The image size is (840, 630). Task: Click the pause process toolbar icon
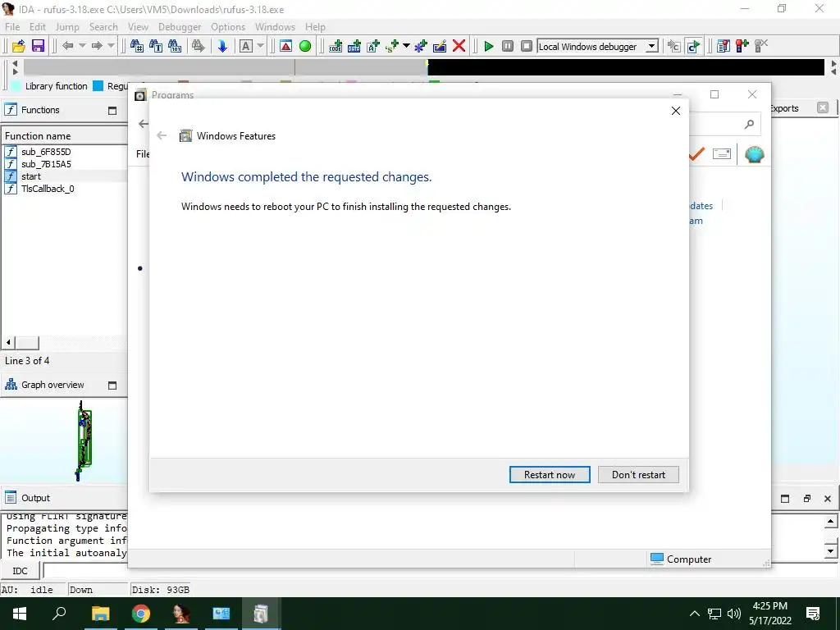508,46
